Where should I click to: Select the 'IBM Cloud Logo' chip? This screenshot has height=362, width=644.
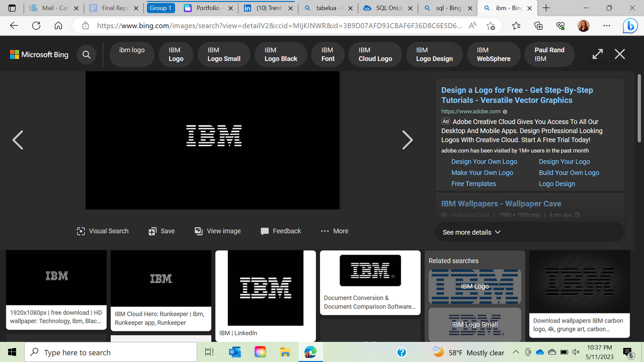[x=375, y=54]
